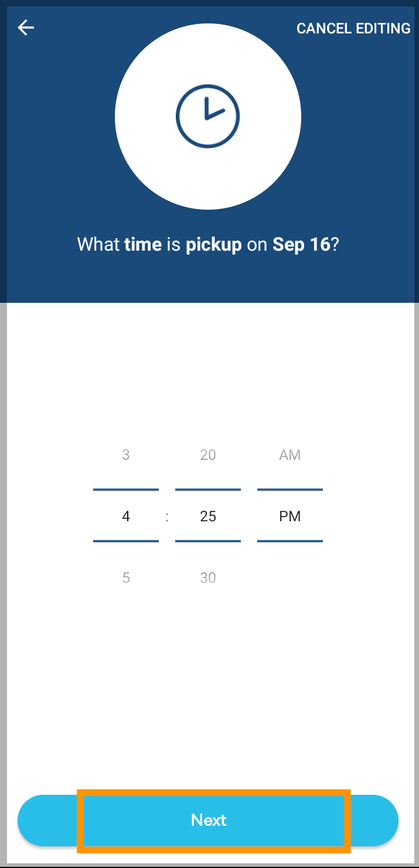Select hour 5 in the picker
This screenshot has height=868, width=419.
[x=126, y=577]
